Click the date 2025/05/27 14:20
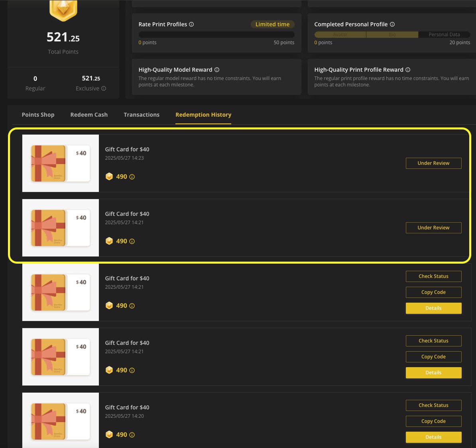This screenshot has width=476, height=448. 124,416
